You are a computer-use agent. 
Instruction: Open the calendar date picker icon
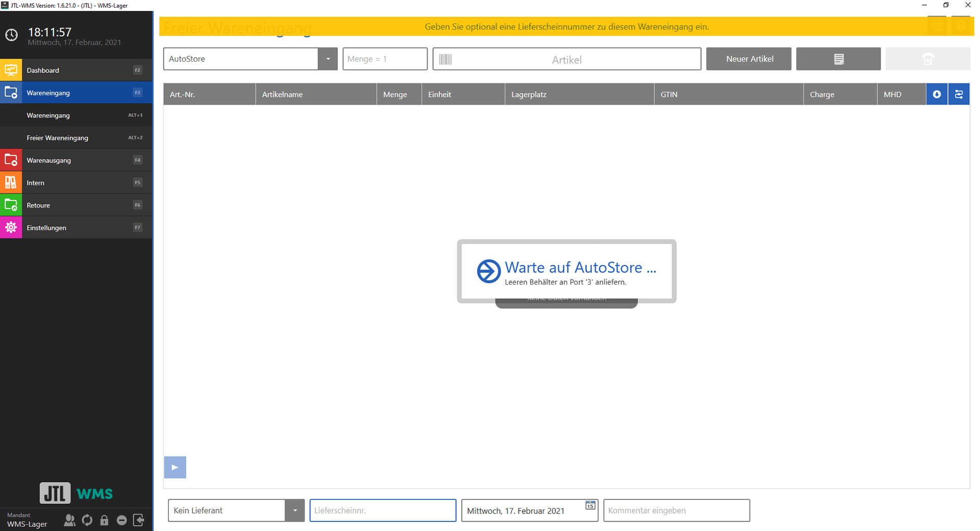click(x=590, y=505)
